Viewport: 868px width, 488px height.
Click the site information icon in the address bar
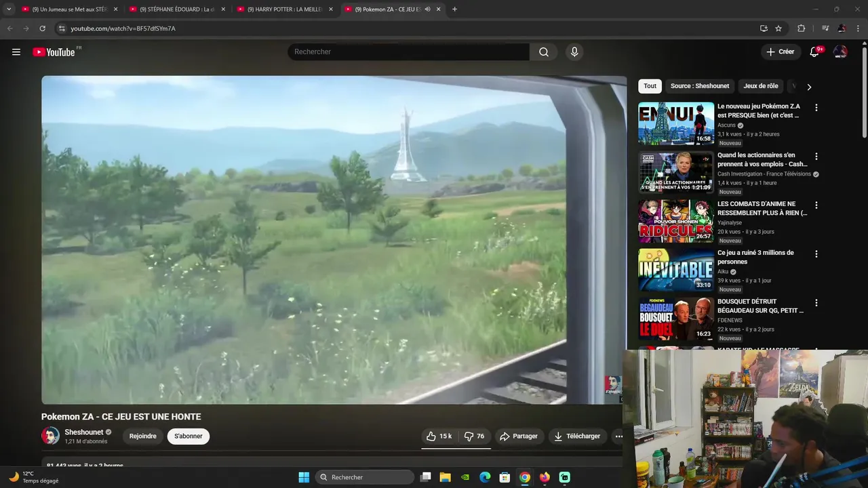[x=62, y=28]
